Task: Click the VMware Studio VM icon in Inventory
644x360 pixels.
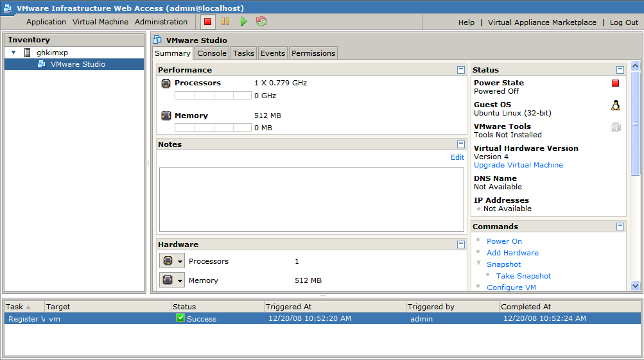Action: 42,64
